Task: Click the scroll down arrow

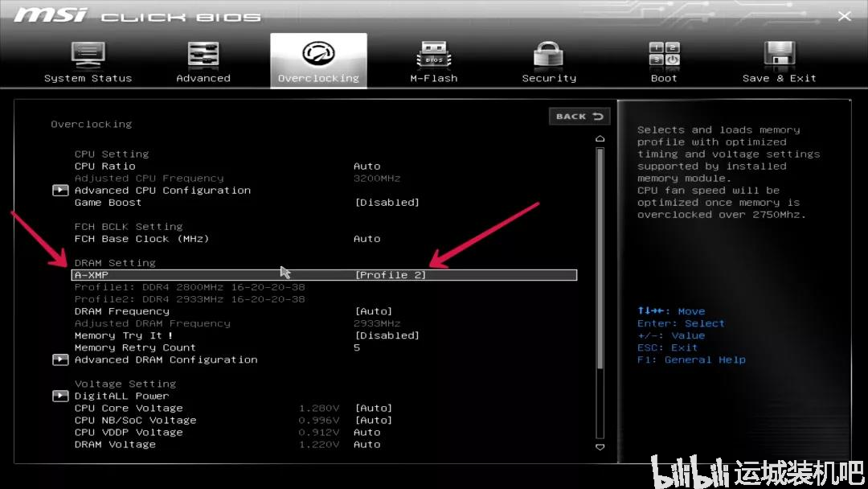Action: pos(600,447)
